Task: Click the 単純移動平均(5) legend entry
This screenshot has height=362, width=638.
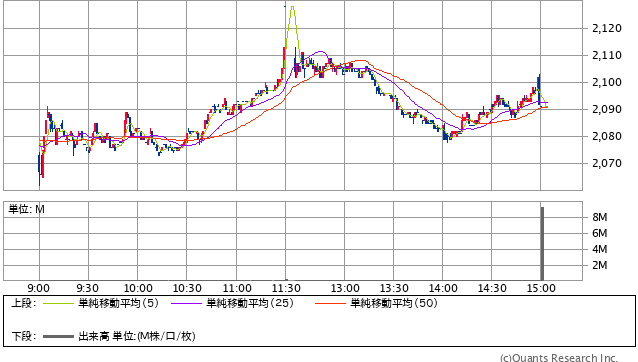Action: (118, 303)
